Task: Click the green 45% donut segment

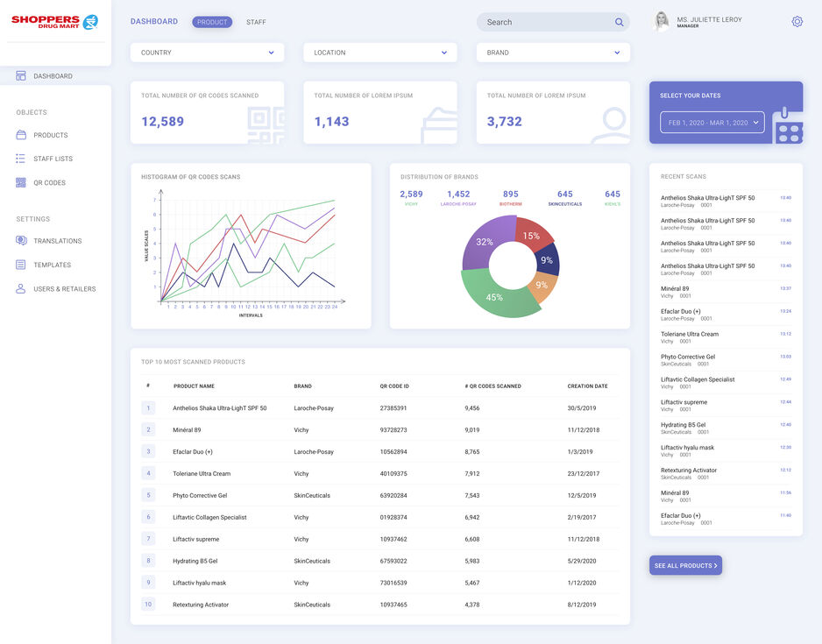Action: pyautogui.click(x=492, y=296)
